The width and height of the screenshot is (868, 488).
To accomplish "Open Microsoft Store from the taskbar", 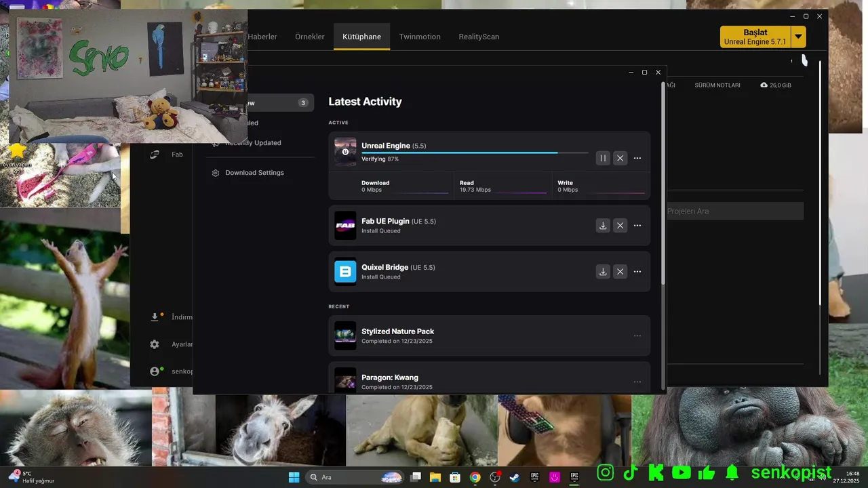I will (455, 477).
